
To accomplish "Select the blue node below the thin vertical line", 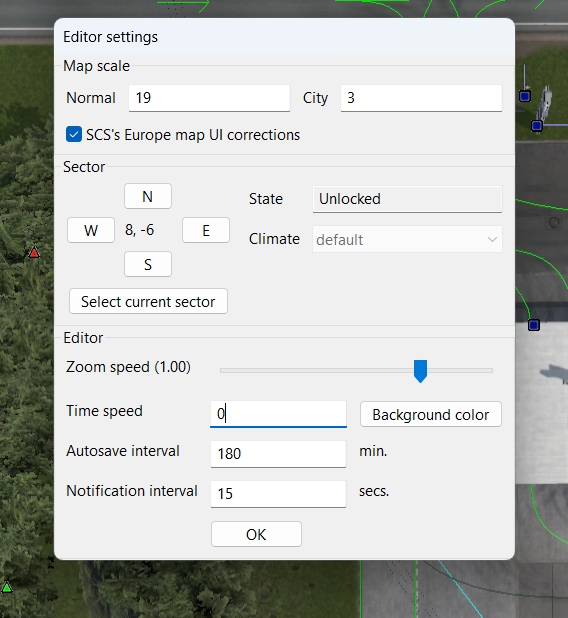I will coord(525,96).
